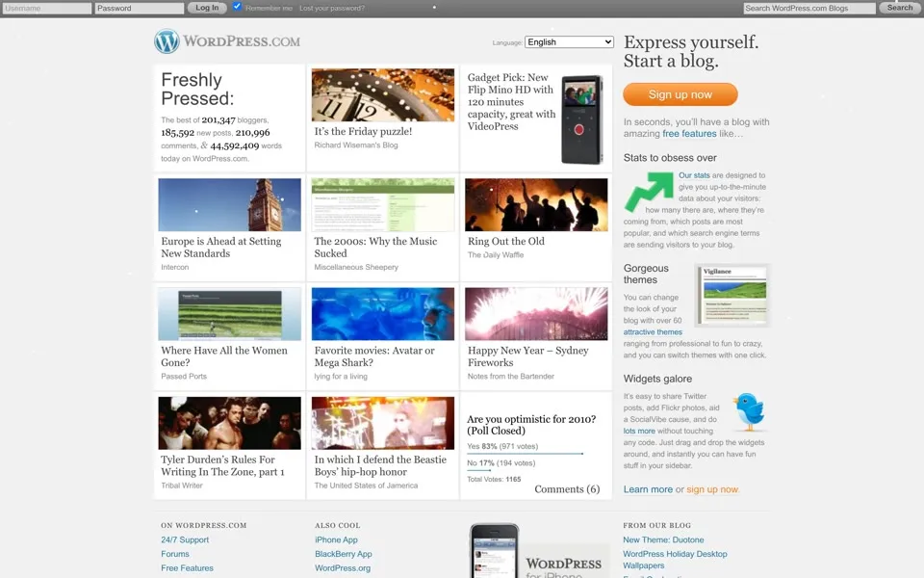The width and height of the screenshot is (924, 578).
Task: Open the Ring Out the Old bonfire thumbnail
Action: [536, 204]
